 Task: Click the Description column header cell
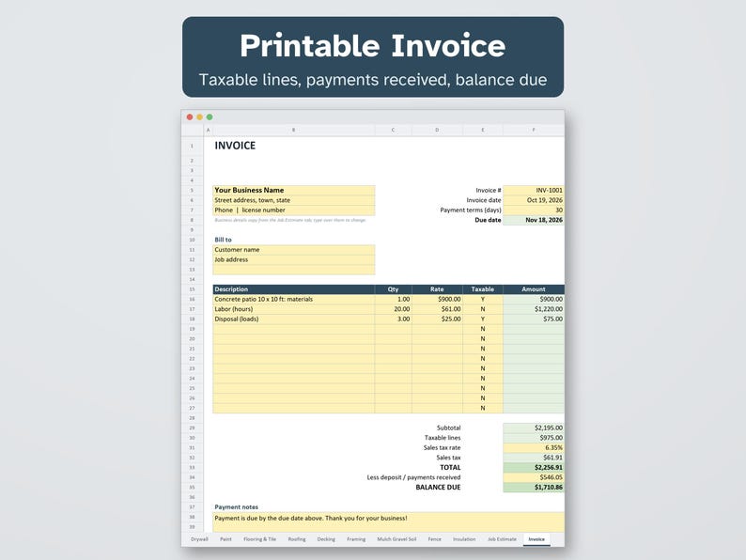pyautogui.click(x=293, y=289)
